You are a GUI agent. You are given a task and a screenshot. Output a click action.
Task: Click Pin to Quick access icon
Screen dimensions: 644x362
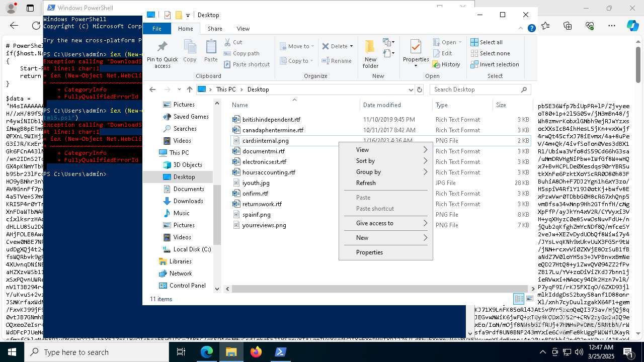tap(162, 47)
